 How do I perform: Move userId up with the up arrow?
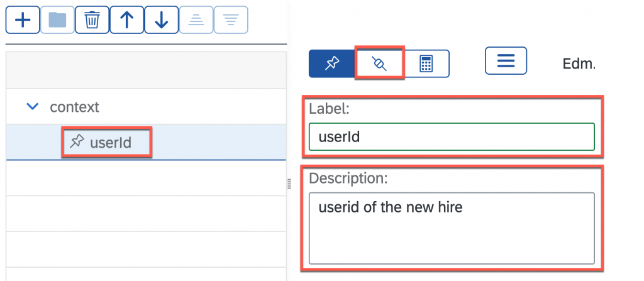click(x=127, y=19)
